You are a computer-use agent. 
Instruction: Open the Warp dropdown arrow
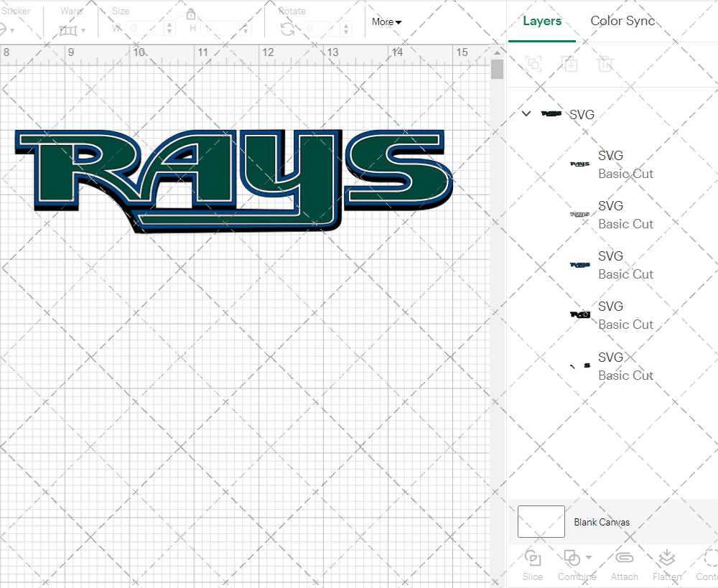[83, 31]
